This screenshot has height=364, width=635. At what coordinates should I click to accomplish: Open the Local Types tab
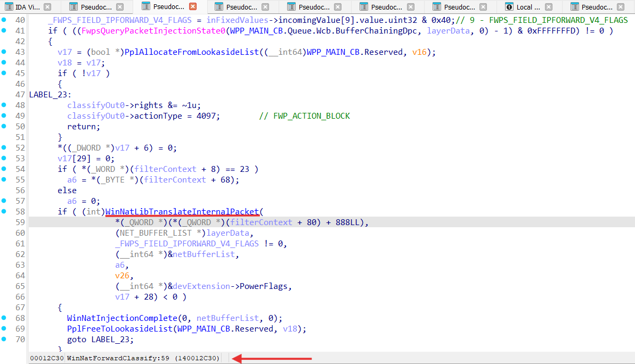[528, 7]
